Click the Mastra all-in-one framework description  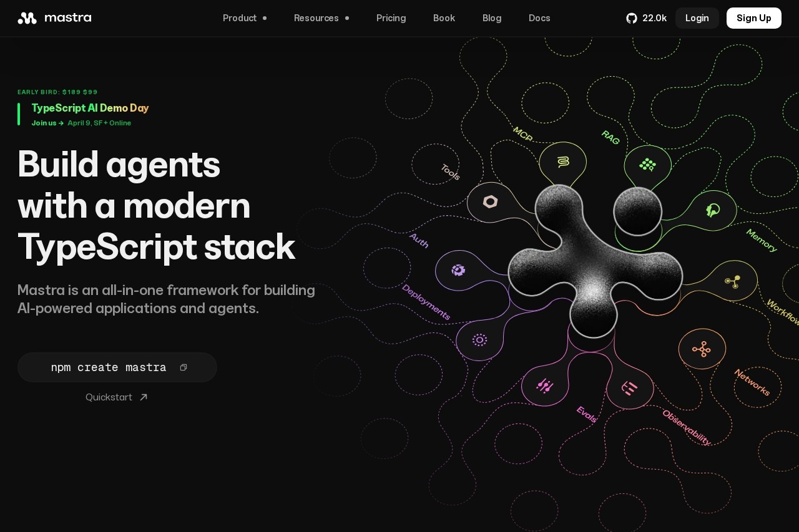coord(166,299)
